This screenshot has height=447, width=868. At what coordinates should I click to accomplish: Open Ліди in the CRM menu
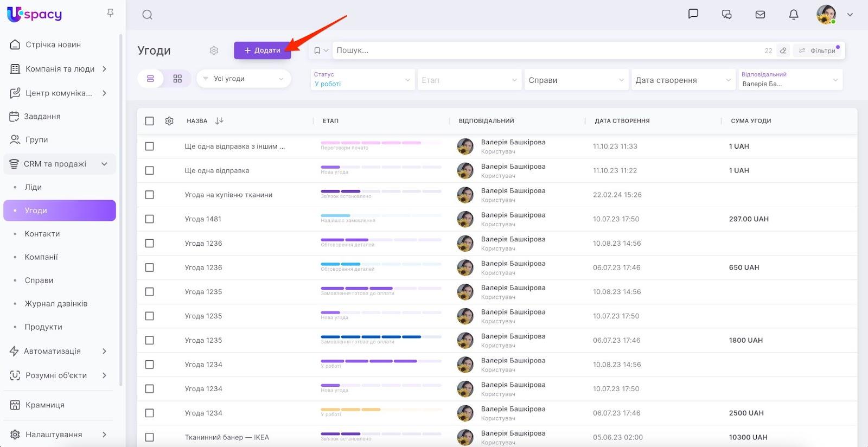(x=33, y=187)
